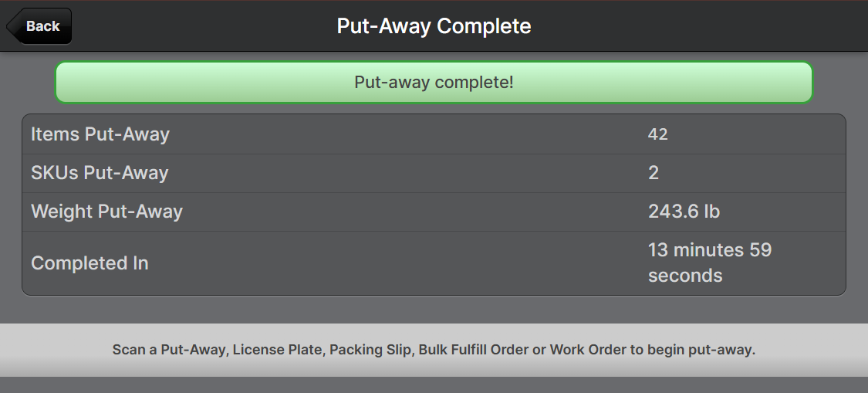Click the SKUs count value 2
Screen dimensions: 868x393
[654, 173]
